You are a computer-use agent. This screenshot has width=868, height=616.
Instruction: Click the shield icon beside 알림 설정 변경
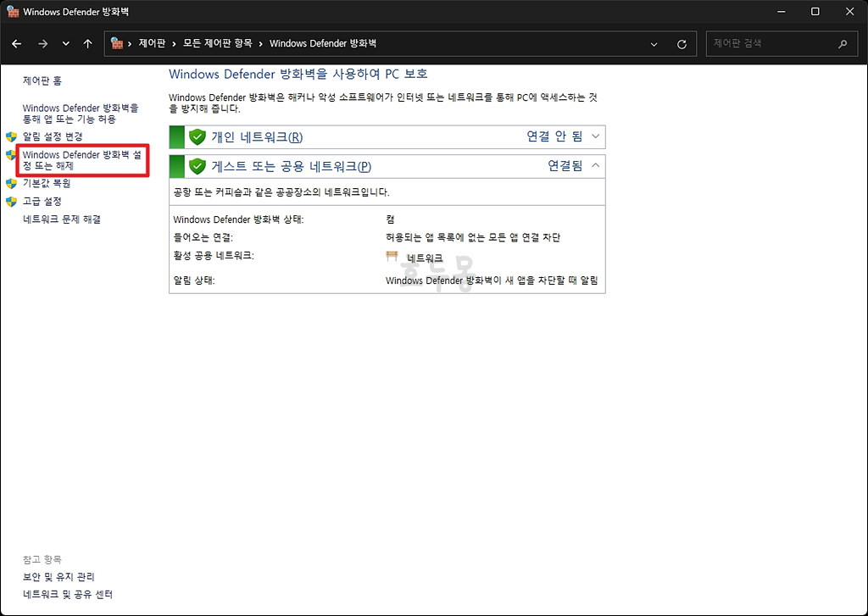(12, 136)
